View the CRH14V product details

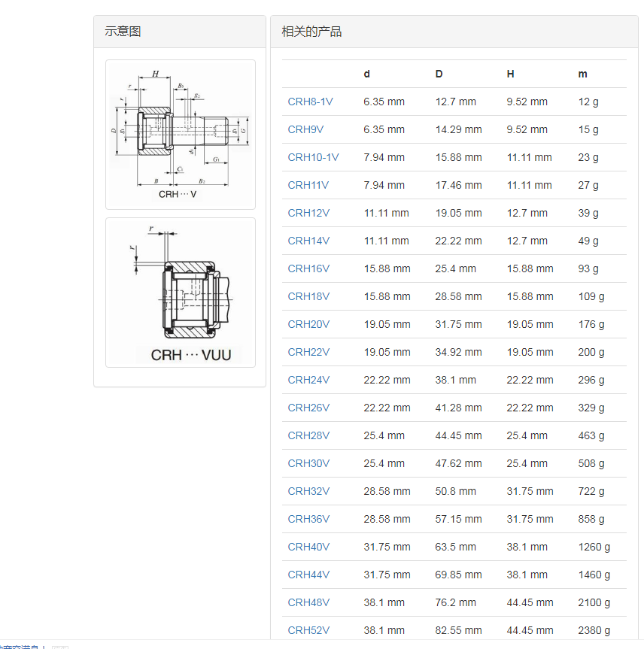click(x=308, y=241)
